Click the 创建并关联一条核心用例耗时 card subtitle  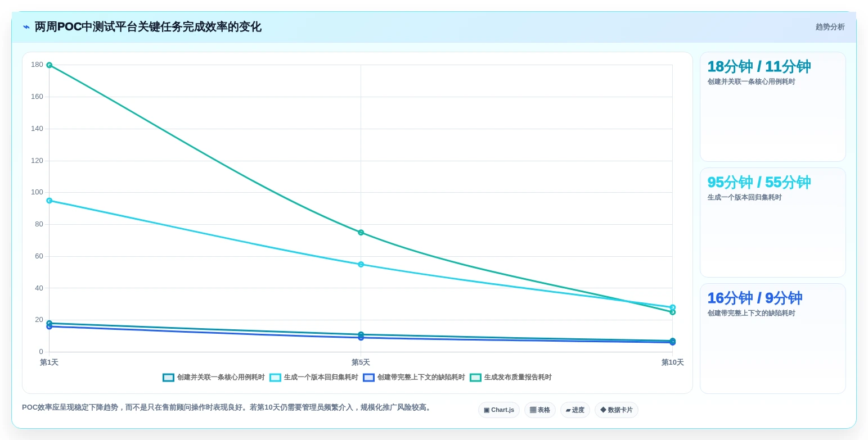click(x=751, y=81)
